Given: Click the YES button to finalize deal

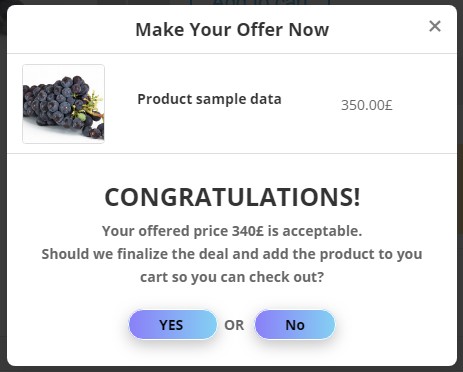Looking at the screenshot, I should (173, 325).
